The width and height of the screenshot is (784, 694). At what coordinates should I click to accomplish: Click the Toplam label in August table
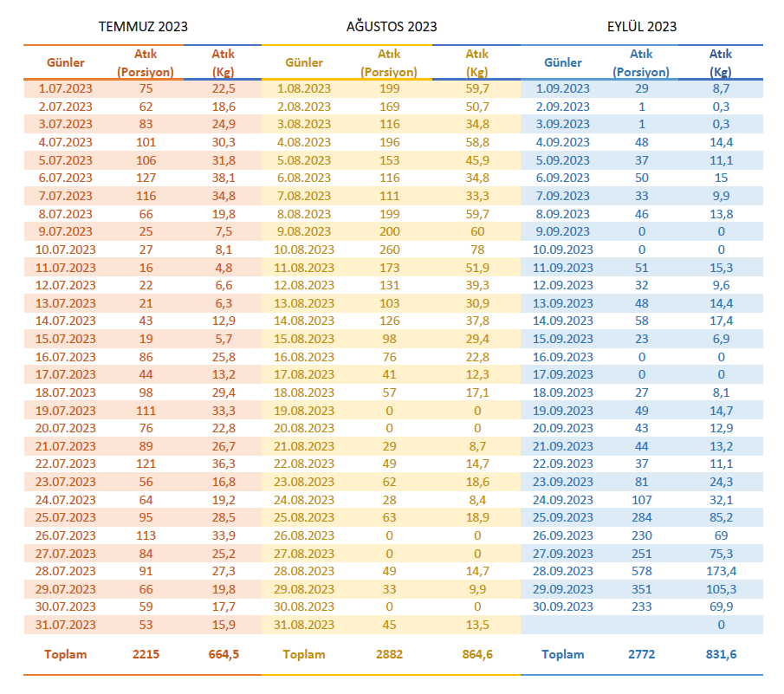click(304, 654)
